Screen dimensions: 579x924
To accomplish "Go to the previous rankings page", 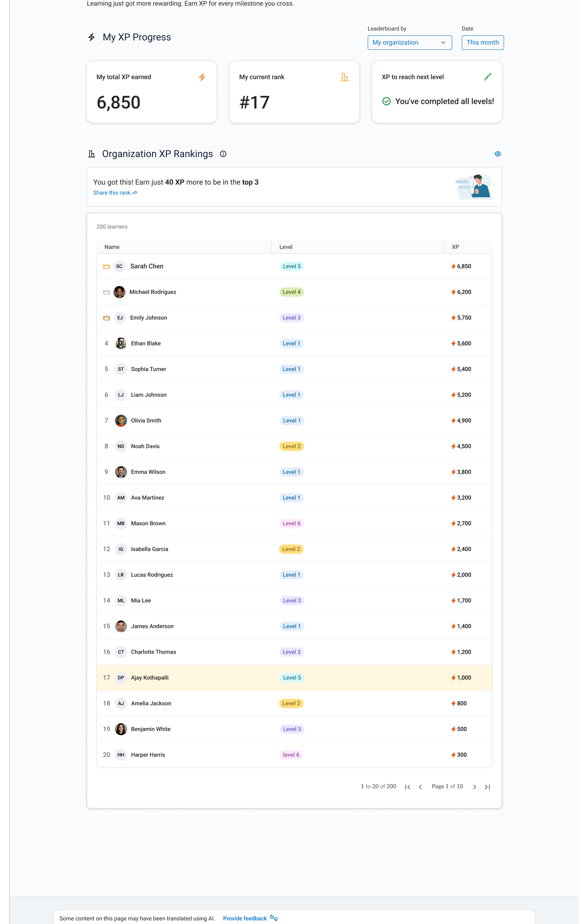I will tap(420, 787).
